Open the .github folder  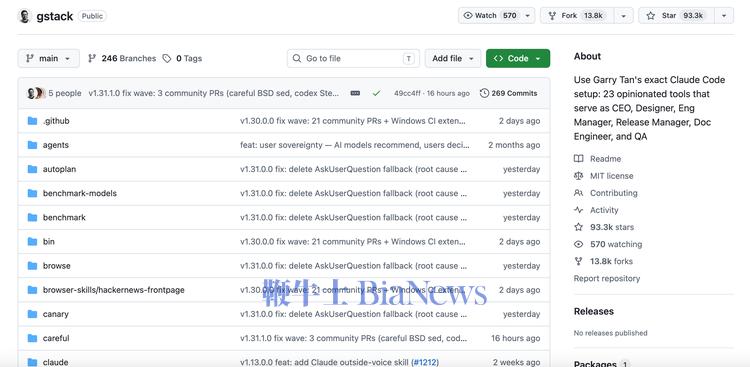(x=56, y=121)
